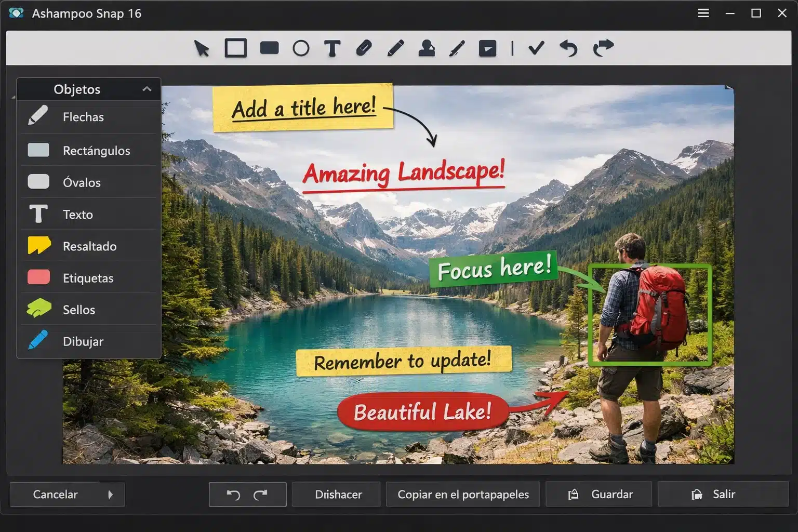This screenshot has width=798, height=532.
Task: Collapse the Objetos panel
Action: (146, 88)
